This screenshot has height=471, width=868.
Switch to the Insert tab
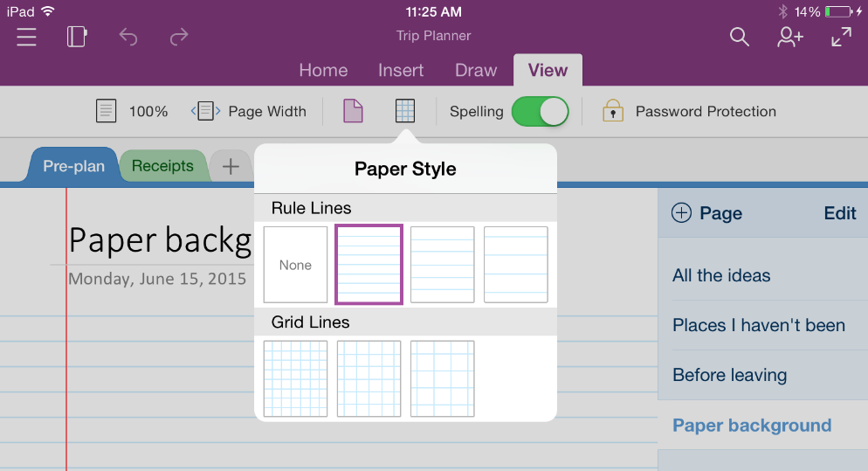click(x=401, y=71)
